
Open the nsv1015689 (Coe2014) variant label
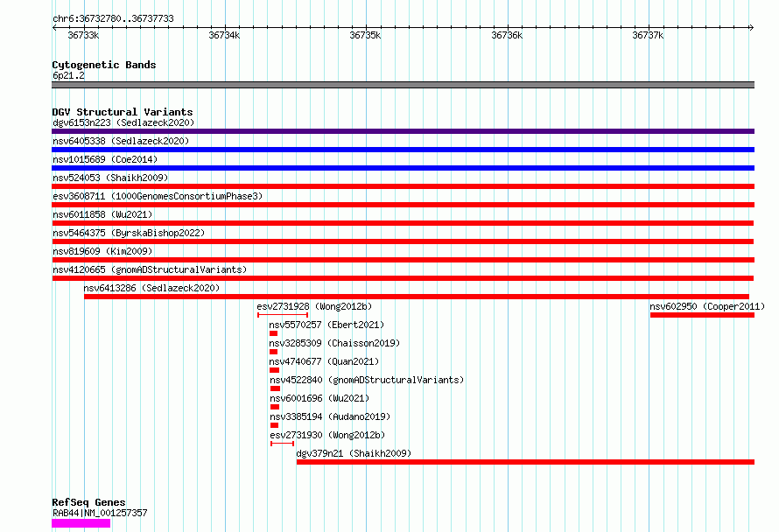coord(105,159)
